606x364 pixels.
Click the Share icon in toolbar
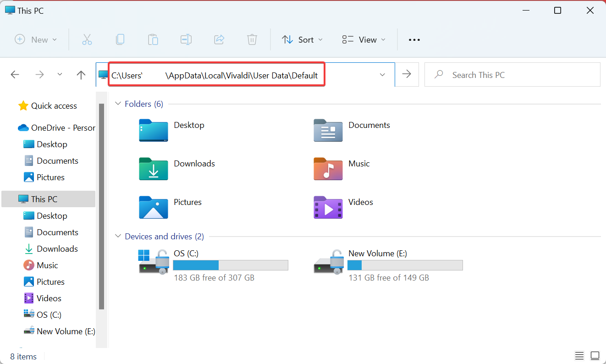tap(219, 40)
